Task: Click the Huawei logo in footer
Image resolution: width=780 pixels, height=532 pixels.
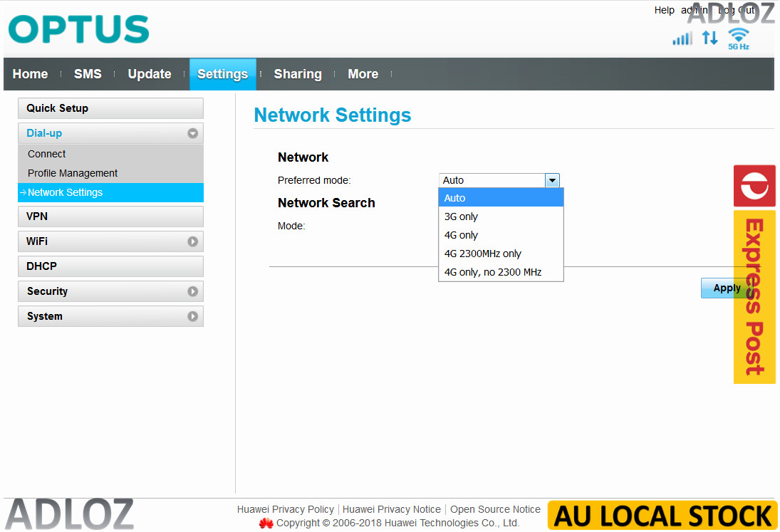Action: 266,523
